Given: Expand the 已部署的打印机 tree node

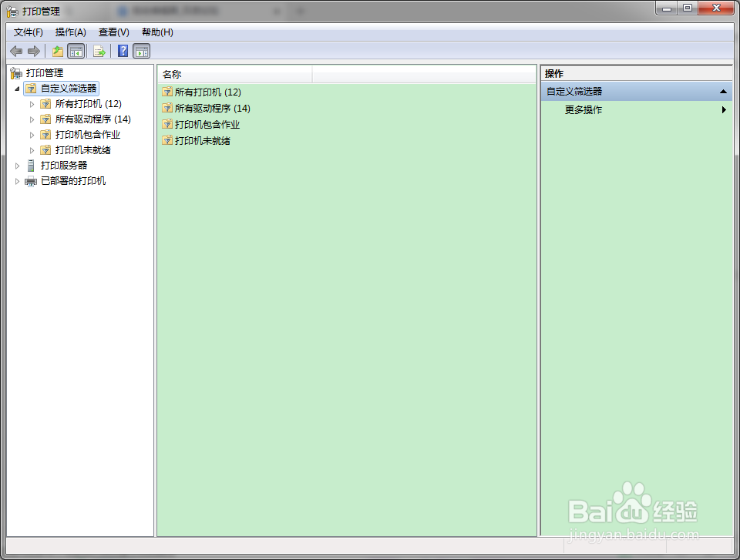Looking at the screenshot, I should [18, 182].
